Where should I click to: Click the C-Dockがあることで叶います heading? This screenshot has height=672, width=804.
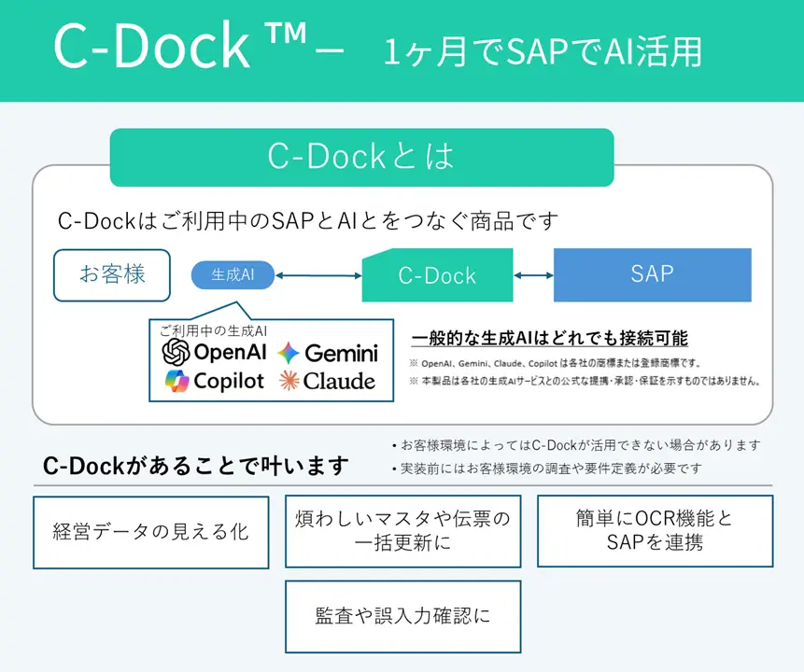(196, 465)
